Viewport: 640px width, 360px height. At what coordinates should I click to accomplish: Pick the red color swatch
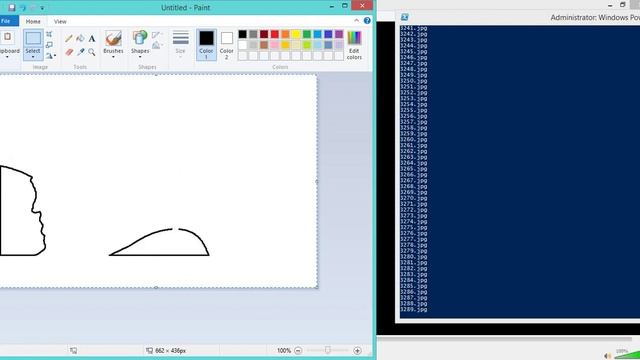point(275,34)
